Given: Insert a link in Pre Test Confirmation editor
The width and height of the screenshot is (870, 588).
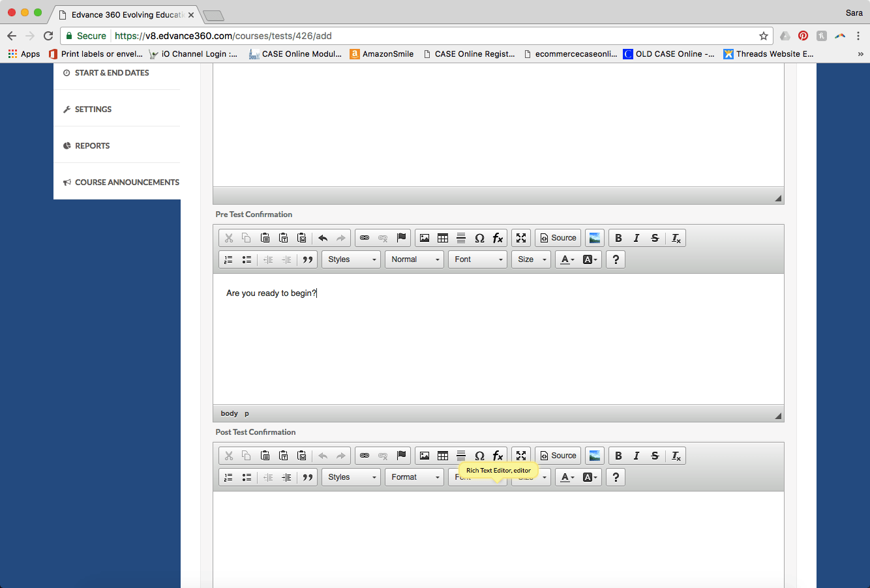Looking at the screenshot, I should pos(365,238).
